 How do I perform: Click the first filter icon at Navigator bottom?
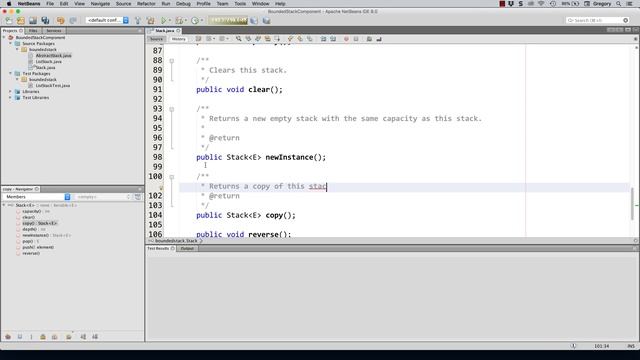[x=8, y=337]
